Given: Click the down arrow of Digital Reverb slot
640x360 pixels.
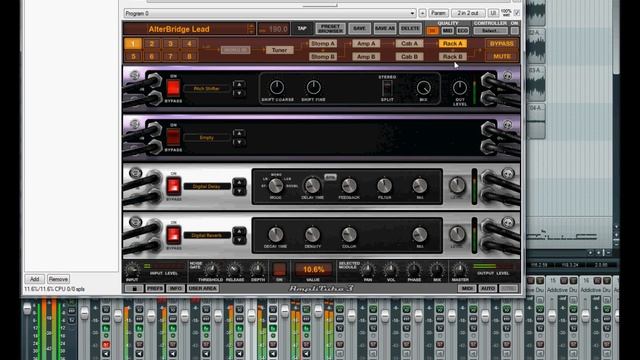Looking at the screenshot, I should 239,240.
